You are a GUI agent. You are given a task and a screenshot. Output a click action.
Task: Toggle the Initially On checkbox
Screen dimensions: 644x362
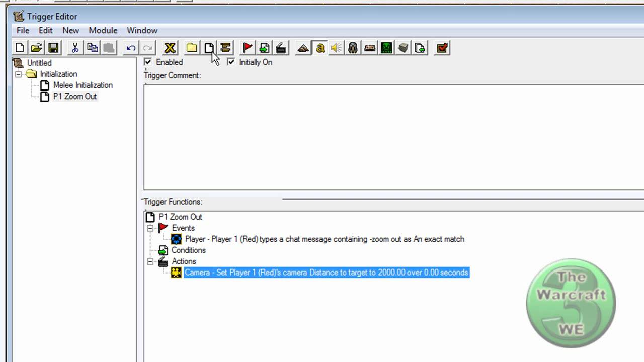[231, 62]
